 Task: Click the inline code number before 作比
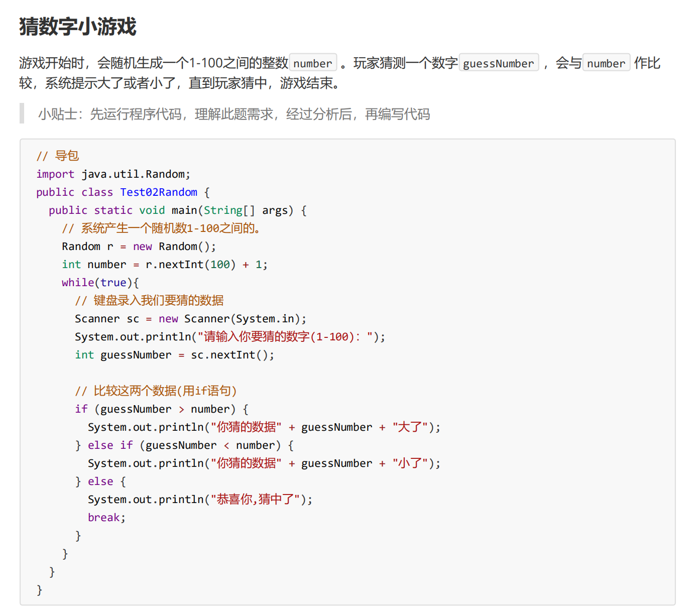[x=606, y=63]
